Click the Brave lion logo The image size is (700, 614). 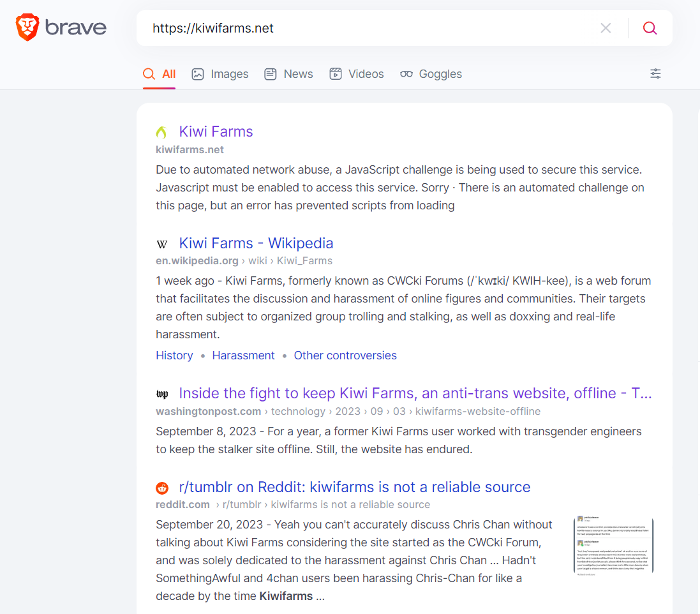[27, 27]
